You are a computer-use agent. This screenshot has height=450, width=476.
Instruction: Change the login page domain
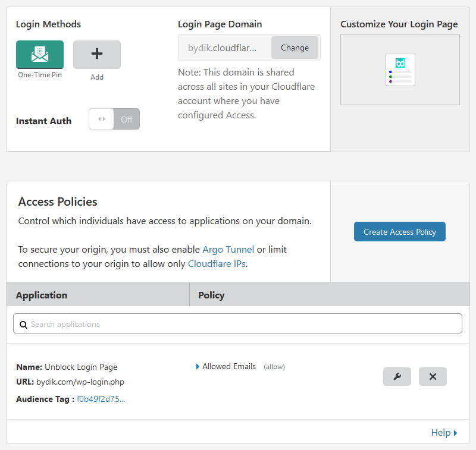click(x=295, y=48)
